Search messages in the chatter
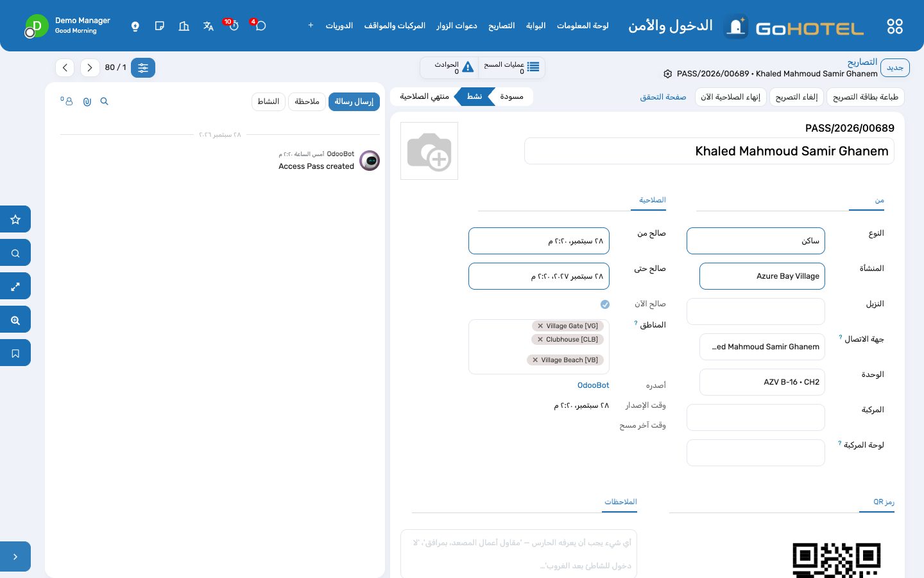The width and height of the screenshot is (924, 578). tap(105, 101)
